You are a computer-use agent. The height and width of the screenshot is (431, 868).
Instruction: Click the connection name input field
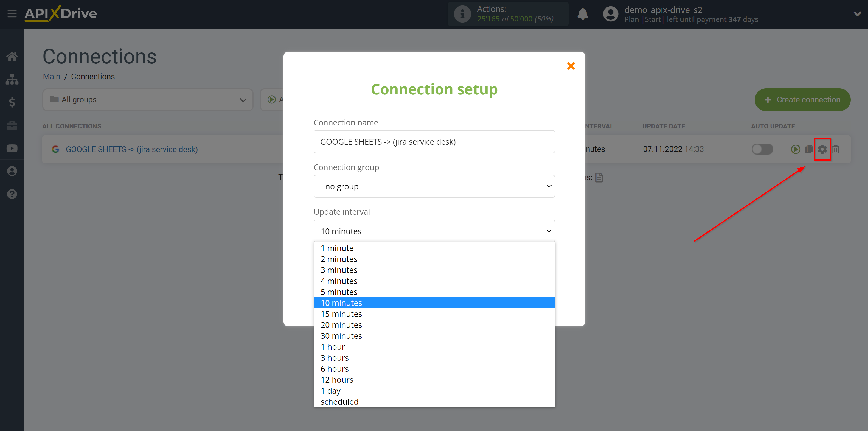434,141
